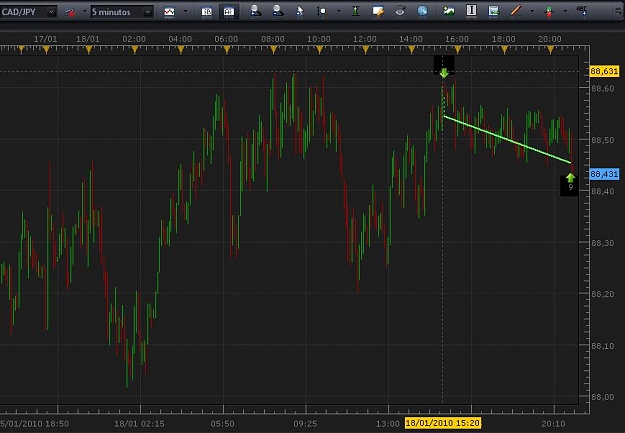Click the yellow time marker under 06:00
This screenshot has width=625, height=433.
(227, 49)
